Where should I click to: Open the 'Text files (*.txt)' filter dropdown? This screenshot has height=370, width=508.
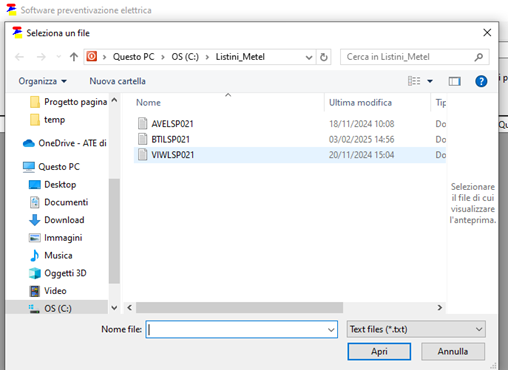pyautogui.click(x=416, y=329)
